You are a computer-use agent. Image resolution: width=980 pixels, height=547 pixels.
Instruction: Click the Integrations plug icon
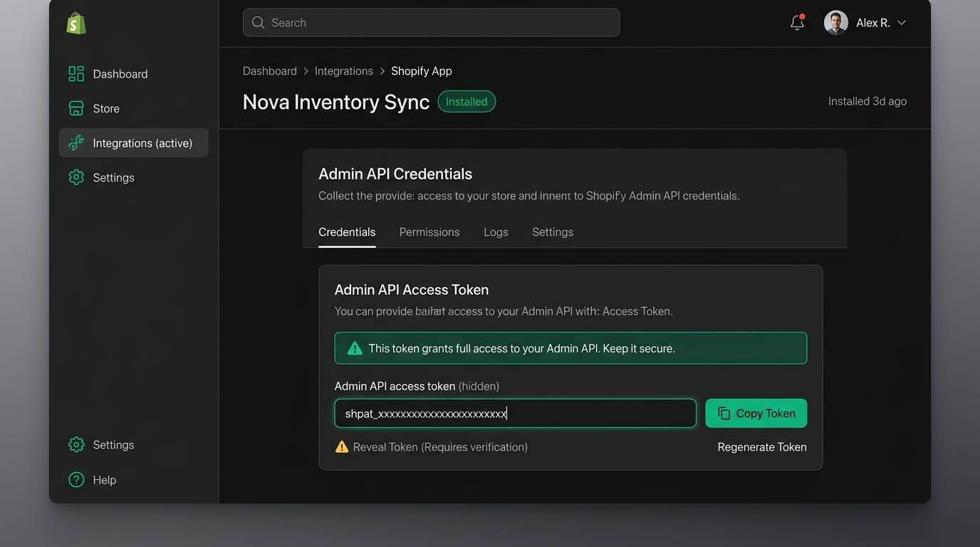76,143
